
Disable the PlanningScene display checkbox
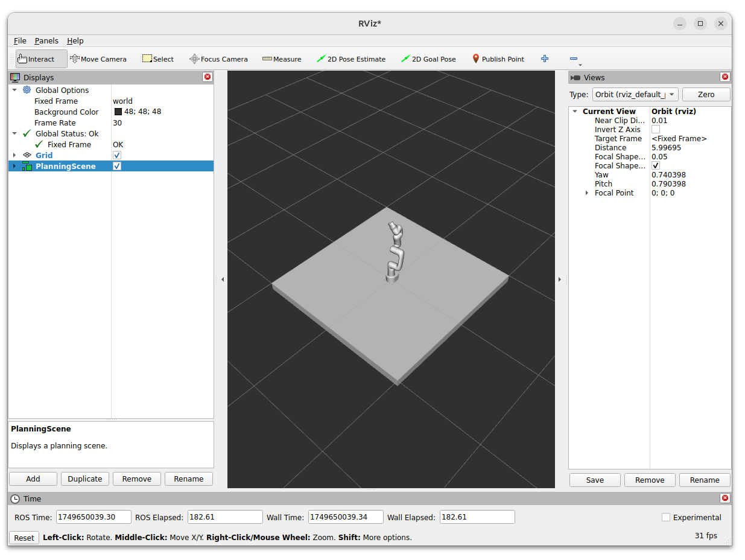(x=117, y=166)
